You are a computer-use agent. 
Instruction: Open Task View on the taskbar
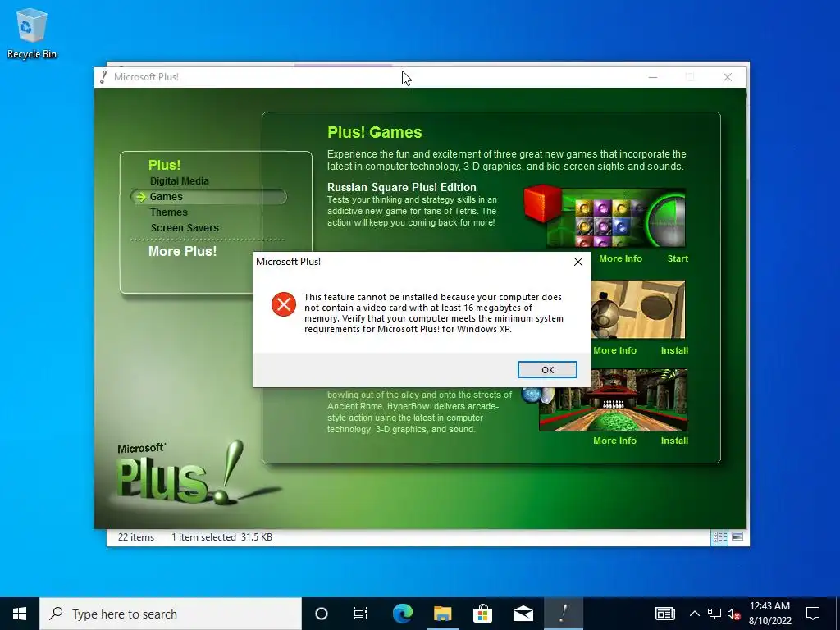[361, 614]
